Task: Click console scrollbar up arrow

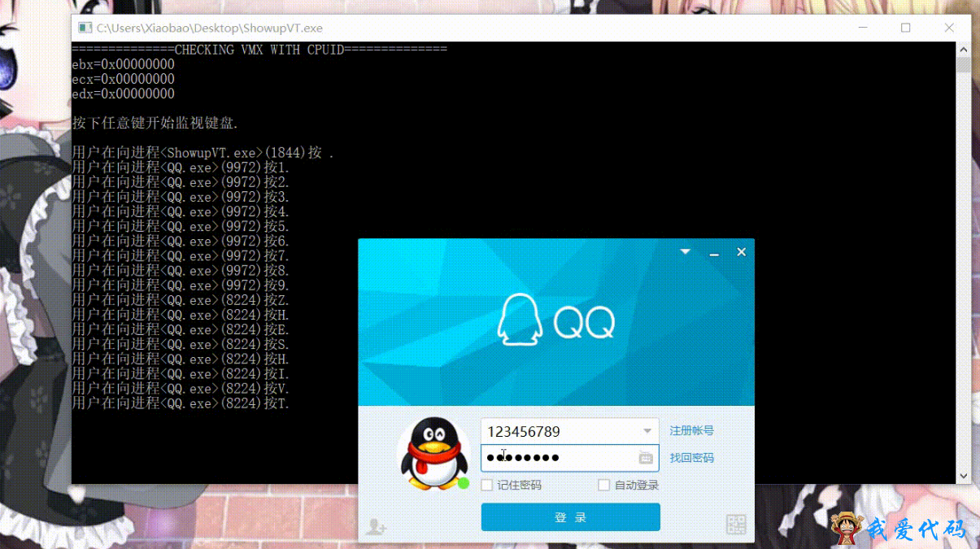Action: (x=963, y=49)
